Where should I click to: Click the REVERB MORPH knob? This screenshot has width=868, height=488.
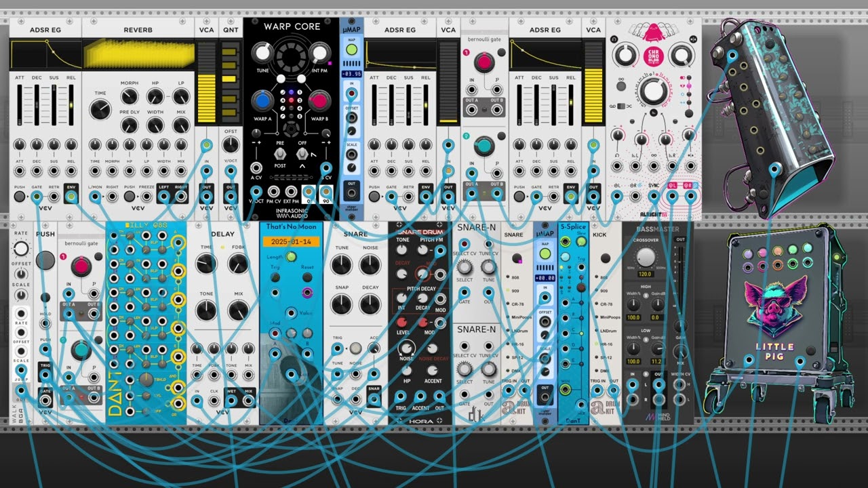click(130, 97)
